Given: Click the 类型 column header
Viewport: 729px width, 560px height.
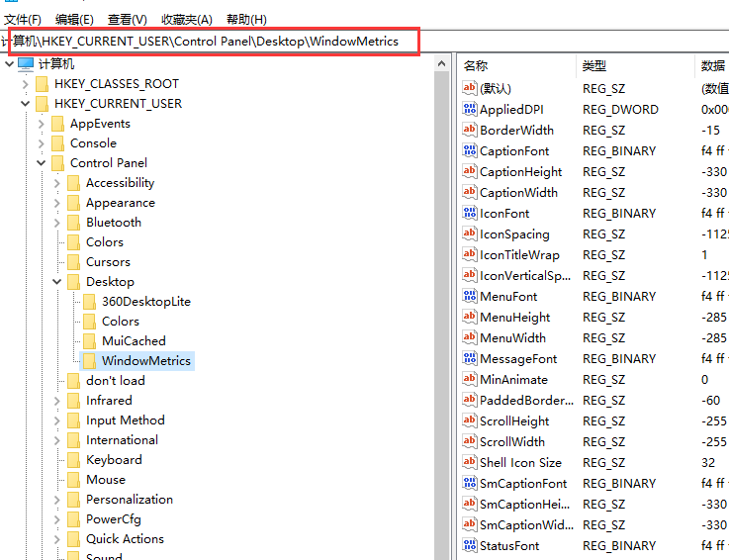Looking at the screenshot, I should point(593,66).
